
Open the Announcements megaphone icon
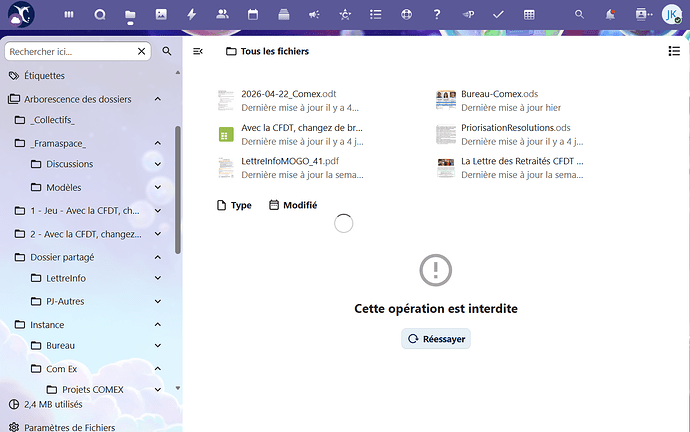[x=314, y=15]
